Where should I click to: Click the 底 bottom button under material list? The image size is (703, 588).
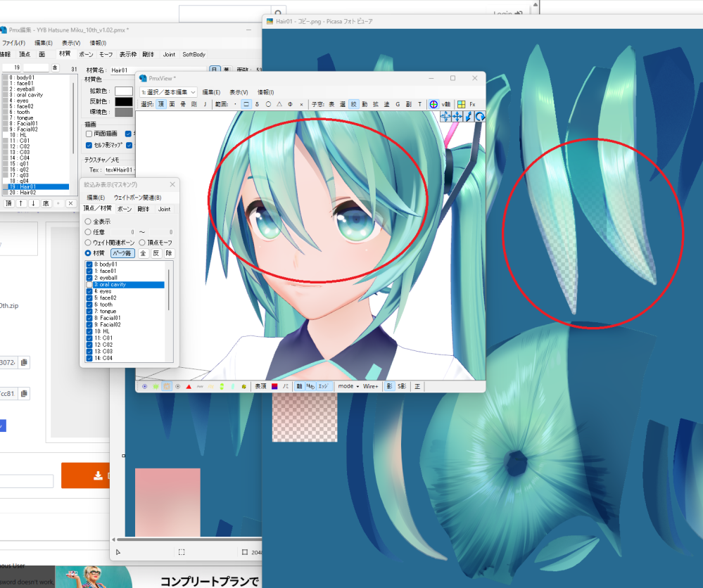coord(46,203)
